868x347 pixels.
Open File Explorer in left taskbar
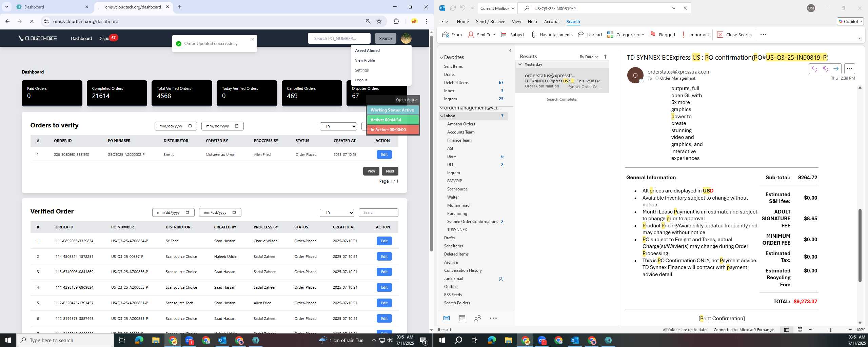pos(156,340)
